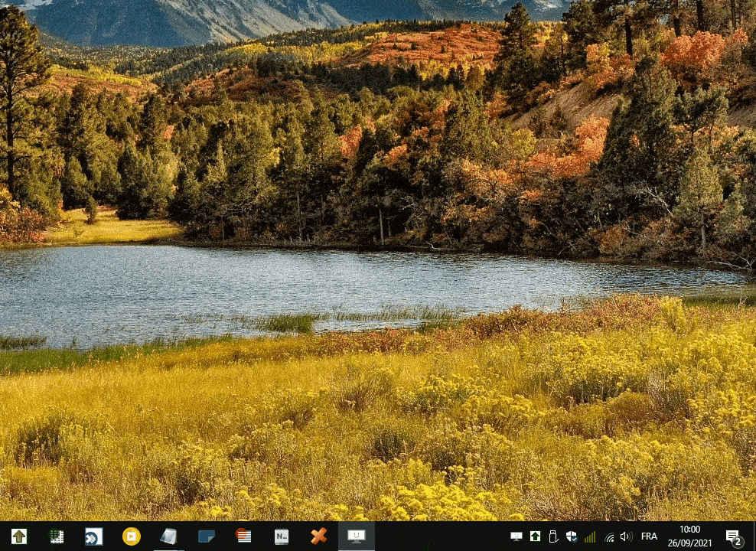Open the blue double-chevron taskbar app
The height and width of the screenshot is (551, 756).
[93, 536]
